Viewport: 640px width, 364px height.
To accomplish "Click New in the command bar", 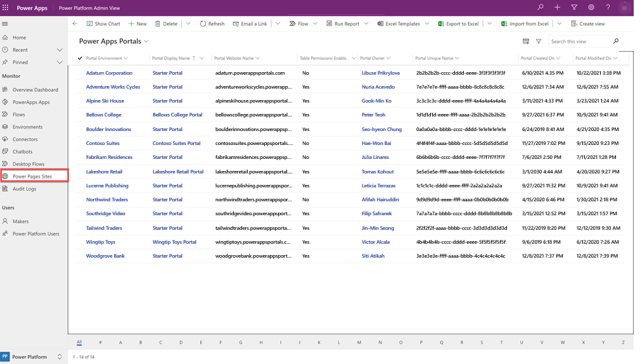I will (138, 23).
